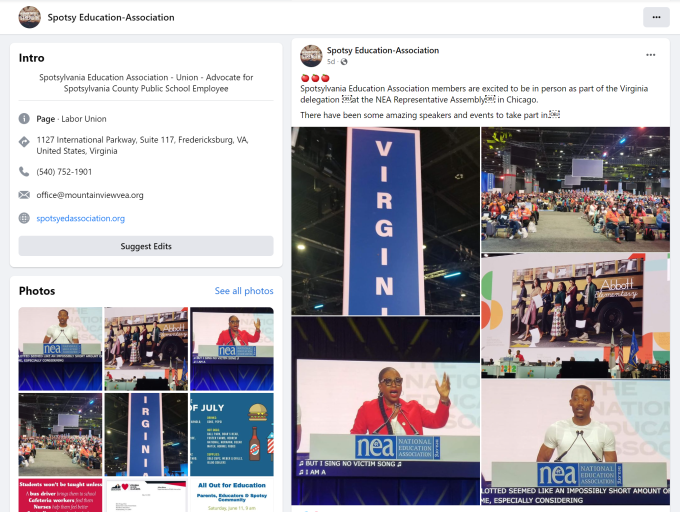Click the Spotsy Education-Association post author name
This screenshot has width=680, height=512.
pos(383,50)
